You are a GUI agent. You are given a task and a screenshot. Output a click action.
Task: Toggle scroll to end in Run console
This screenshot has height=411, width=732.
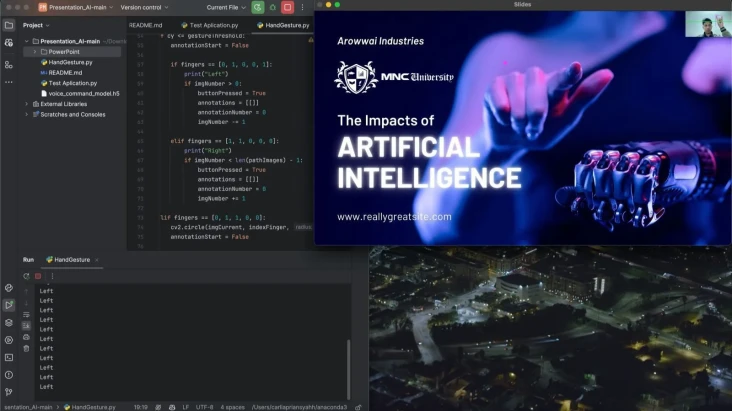point(26,326)
